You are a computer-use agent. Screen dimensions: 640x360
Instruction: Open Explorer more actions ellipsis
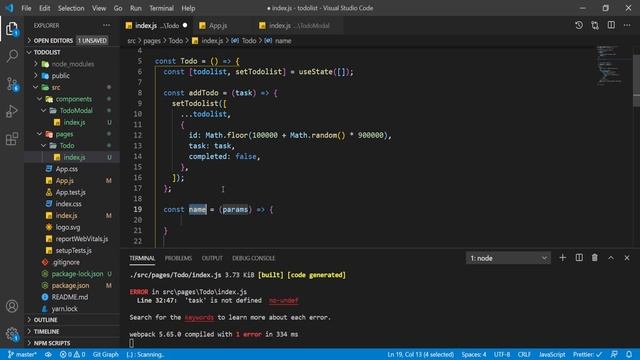coord(107,25)
